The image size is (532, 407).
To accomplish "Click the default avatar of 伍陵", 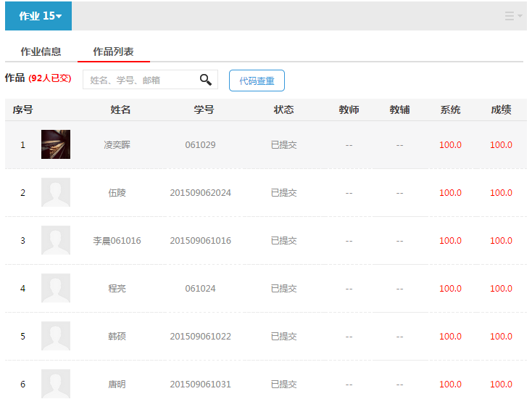I will point(56,192).
